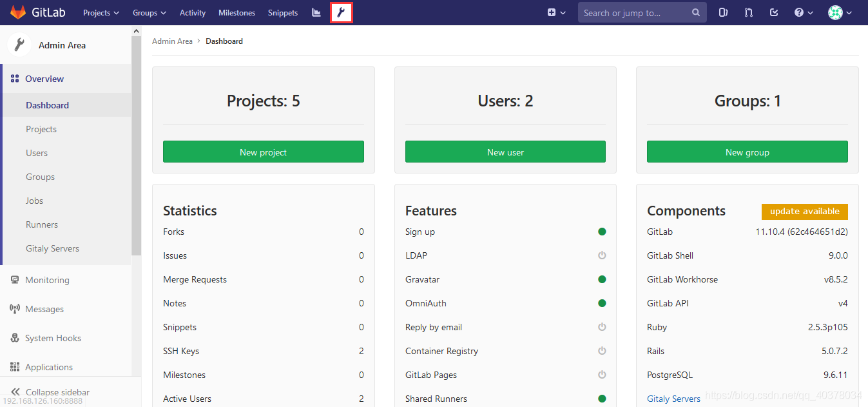
Task: Click the New project button
Action: tap(263, 152)
